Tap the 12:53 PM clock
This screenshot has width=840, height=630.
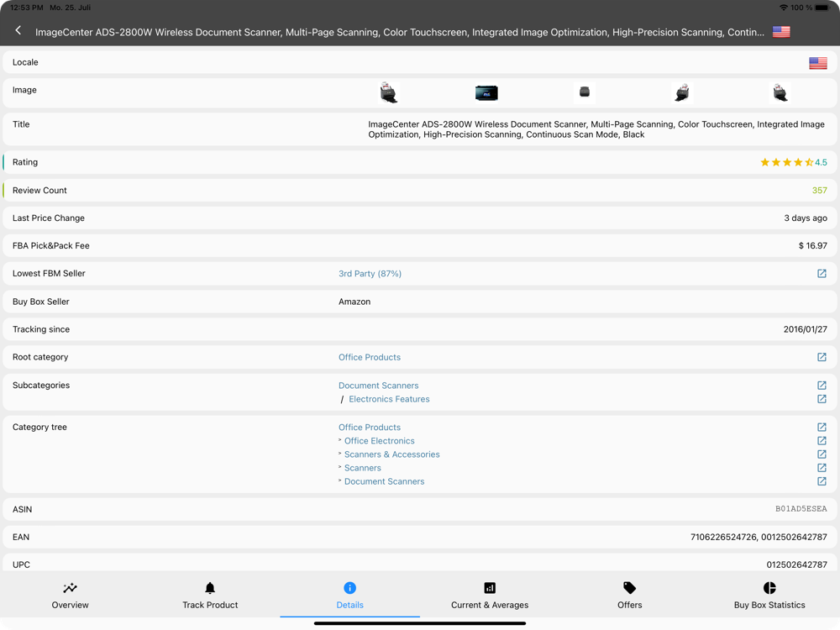coord(27,8)
